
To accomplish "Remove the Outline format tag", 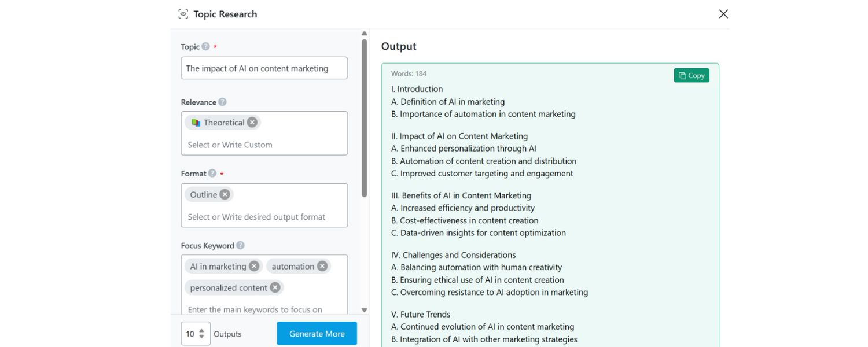I will (x=225, y=194).
